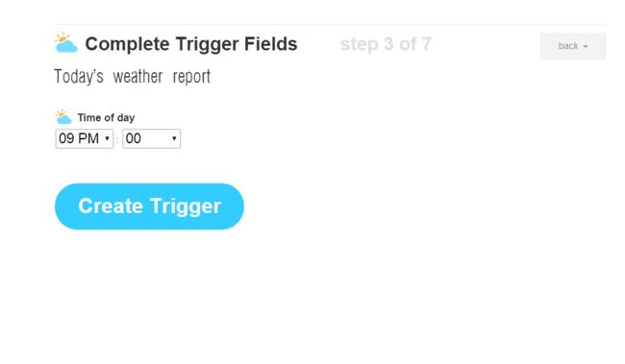Click the upward caret on the back button
Screen dimensions: 625x364
point(586,46)
